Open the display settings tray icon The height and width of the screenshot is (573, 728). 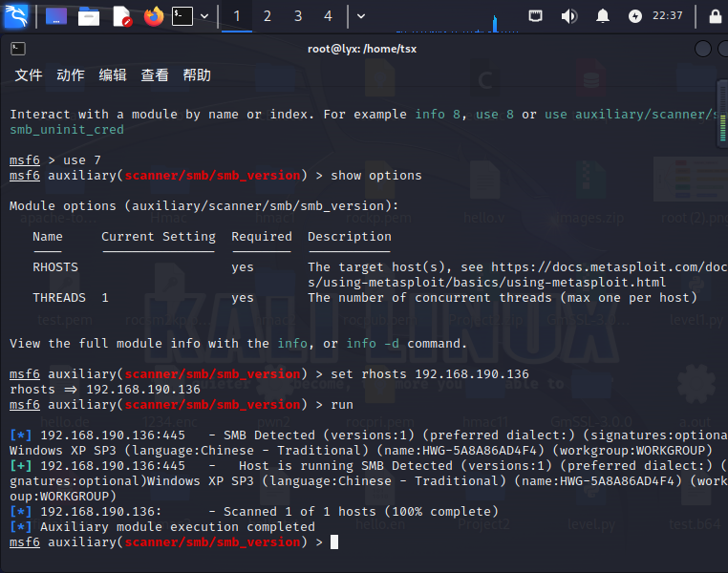[x=535, y=16]
